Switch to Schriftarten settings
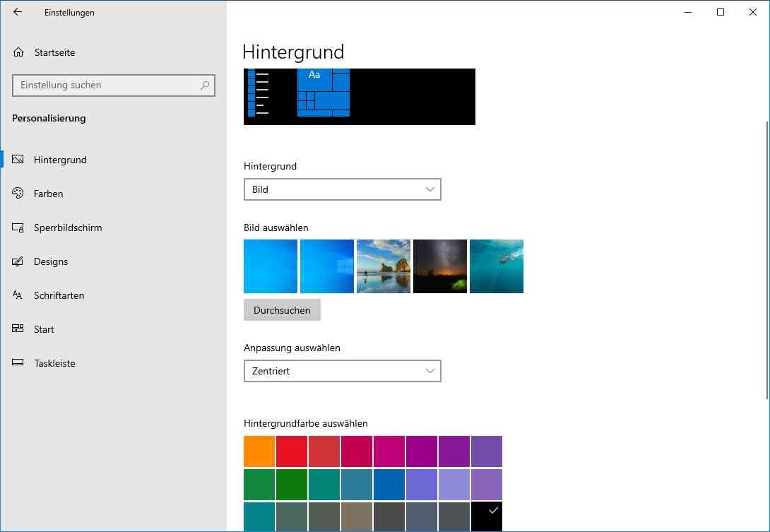Image resolution: width=770 pixels, height=532 pixels. tap(114, 295)
